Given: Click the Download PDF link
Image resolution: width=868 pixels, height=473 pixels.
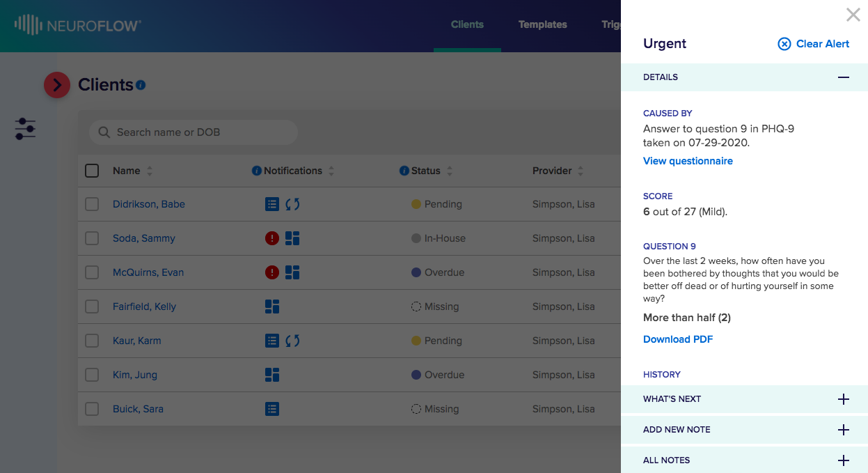Looking at the screenshot, I should point(678,339).
